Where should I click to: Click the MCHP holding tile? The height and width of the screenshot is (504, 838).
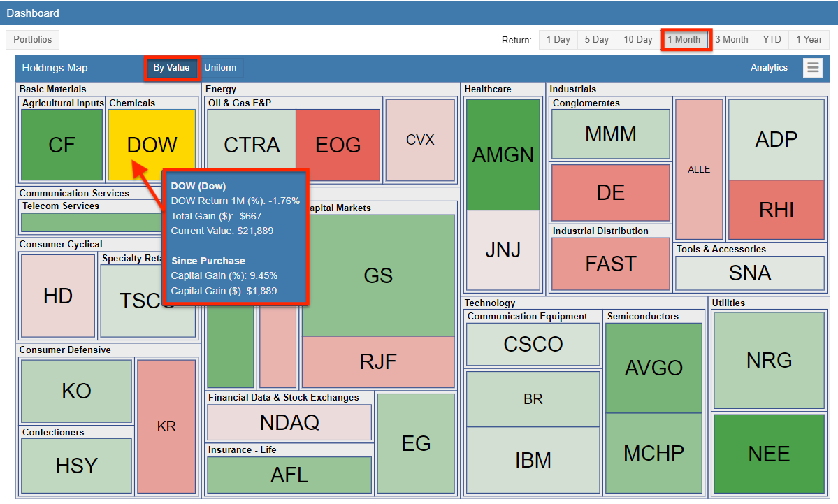click(x=653, y=453)
